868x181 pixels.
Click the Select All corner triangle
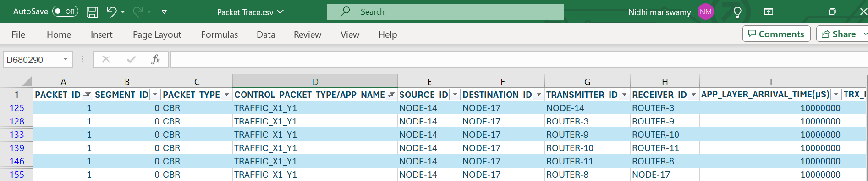click(x=27, y=81)
